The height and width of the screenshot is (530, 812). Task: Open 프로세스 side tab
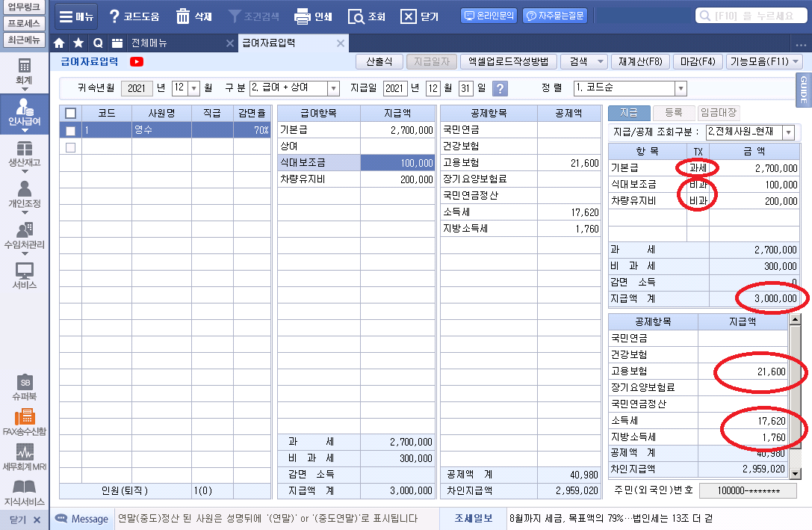24,23
